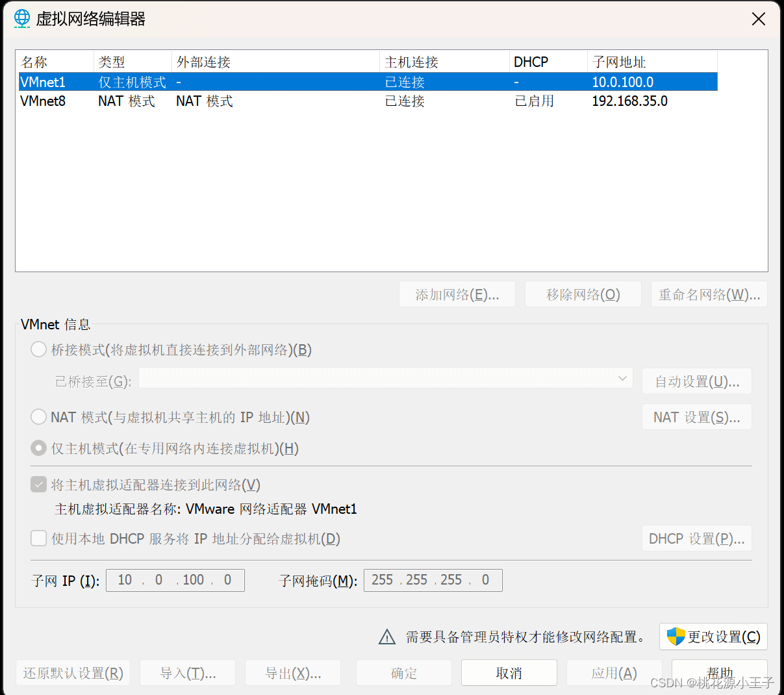The height and width of the screenshot is (695, 784).
Task: Enable 使用本地 DHCP 服务 checkbox
Action: pyautogui.click(x=38, y=538)
